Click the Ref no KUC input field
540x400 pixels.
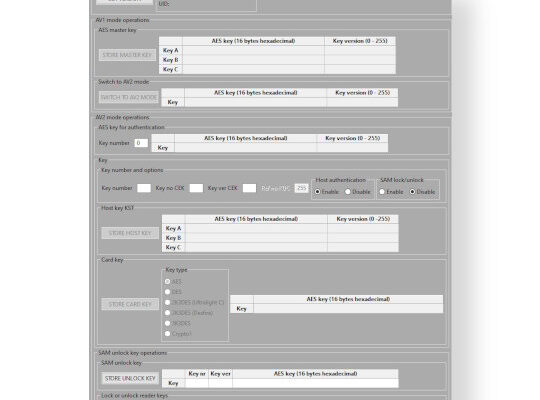point(301,188)
